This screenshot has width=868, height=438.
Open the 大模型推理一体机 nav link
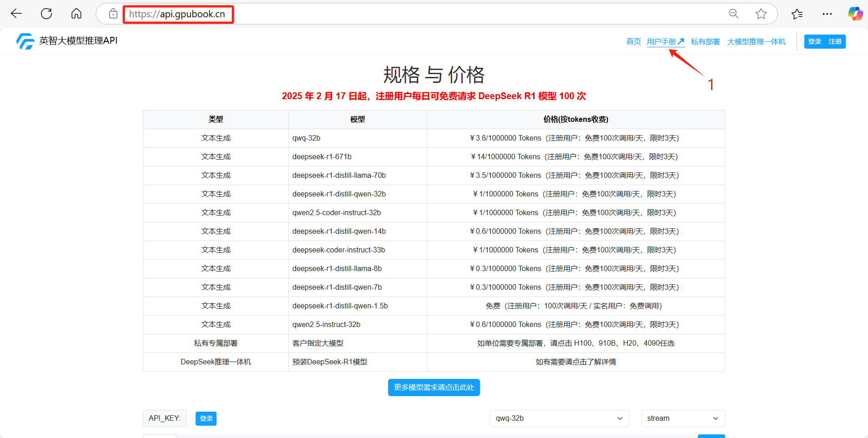[x=757, y=42]
